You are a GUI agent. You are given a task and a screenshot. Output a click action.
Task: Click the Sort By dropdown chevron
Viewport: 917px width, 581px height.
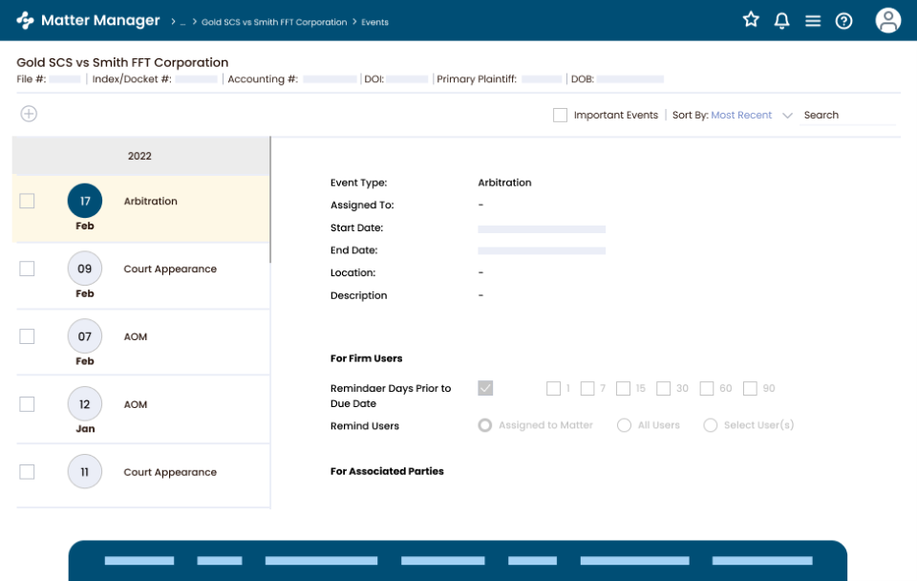pos(787,116)
